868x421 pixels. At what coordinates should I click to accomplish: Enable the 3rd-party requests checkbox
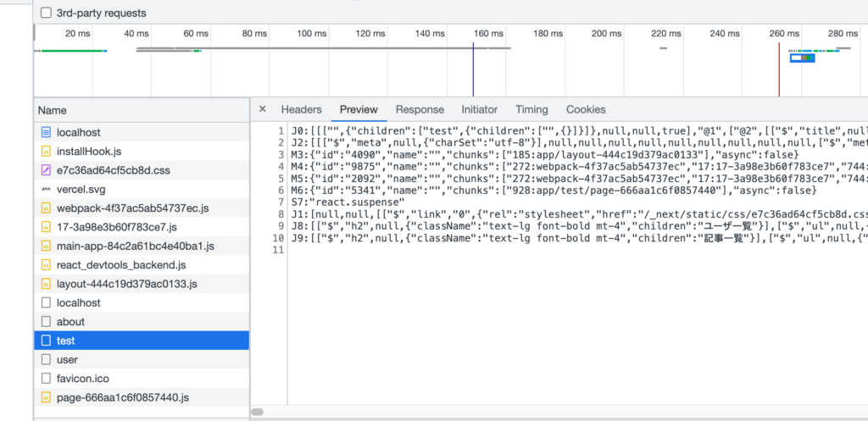tap(46, 14)
